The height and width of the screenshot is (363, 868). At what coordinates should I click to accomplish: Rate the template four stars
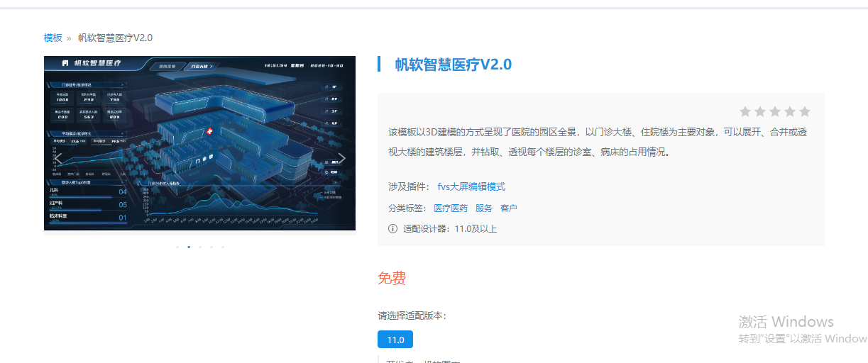coord(790,111)
